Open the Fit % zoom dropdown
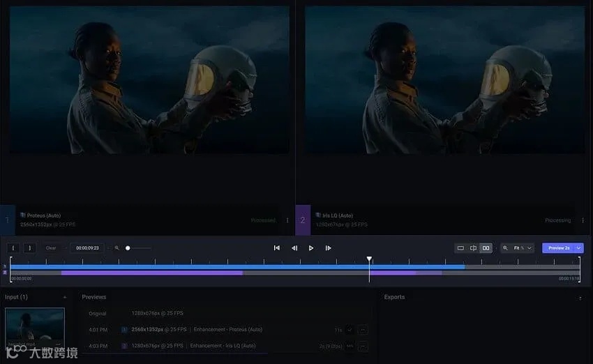Screen dimensions: 593x364 pyautogui.click(x=523, y=248)
